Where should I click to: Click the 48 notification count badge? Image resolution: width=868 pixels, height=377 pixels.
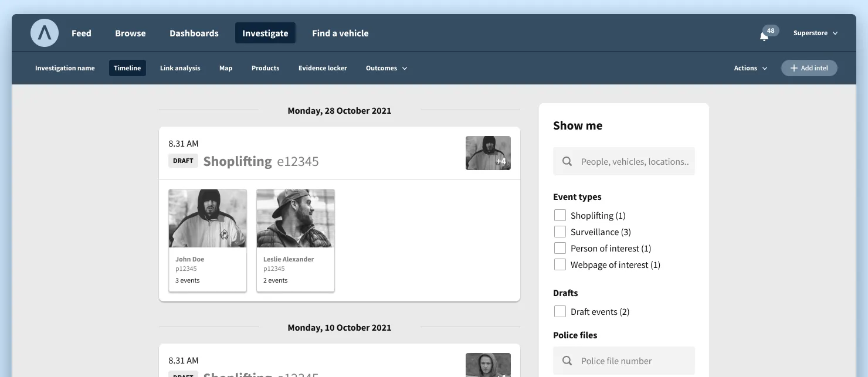771,30
